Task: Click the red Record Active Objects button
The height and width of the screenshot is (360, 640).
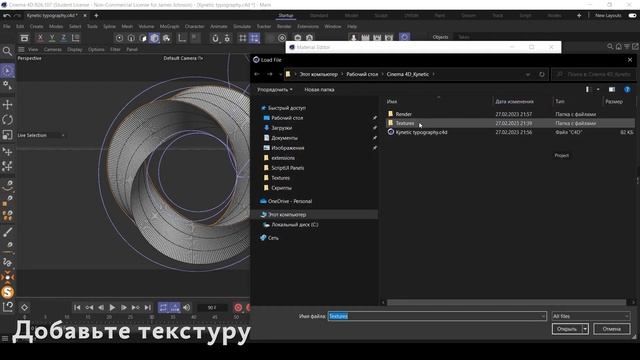Action: (238, 307)
